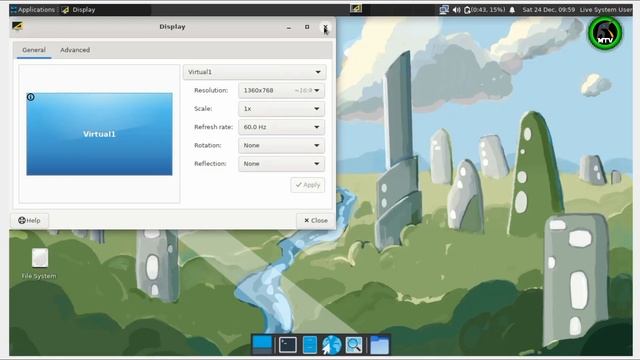Select the Virtual1 monitor preview
This screenshot has width=640, height=360.
[x=99, y=134]
